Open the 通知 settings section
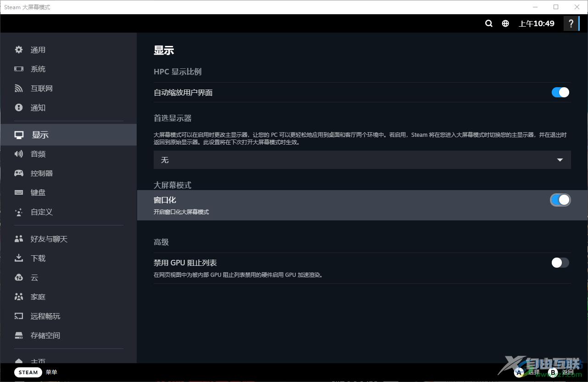The image size is (588, 382). pos(68,107)
